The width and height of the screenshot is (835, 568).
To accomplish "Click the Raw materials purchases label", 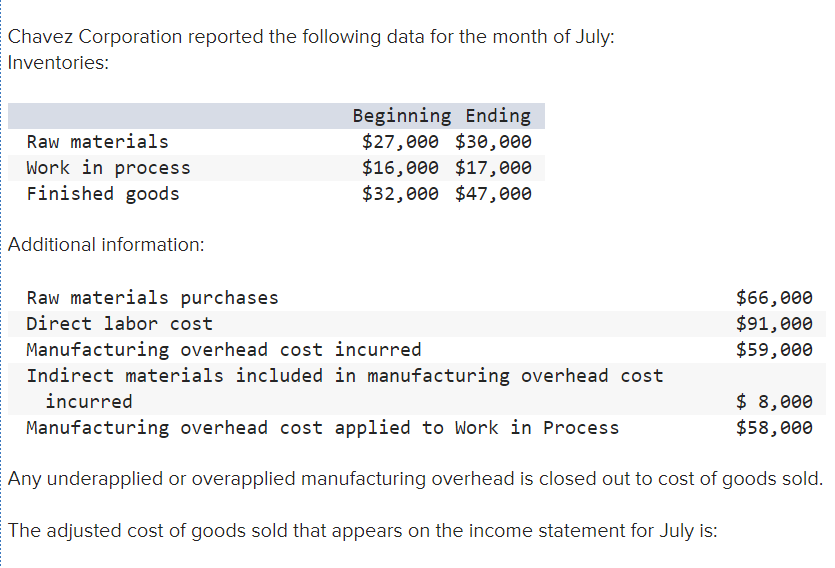I will (153, 298).
